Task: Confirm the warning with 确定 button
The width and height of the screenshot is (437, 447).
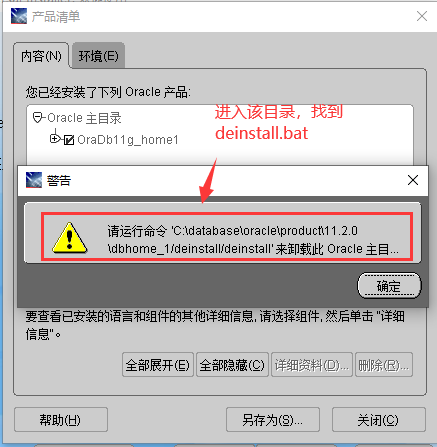Action: [x=389, y=286]
